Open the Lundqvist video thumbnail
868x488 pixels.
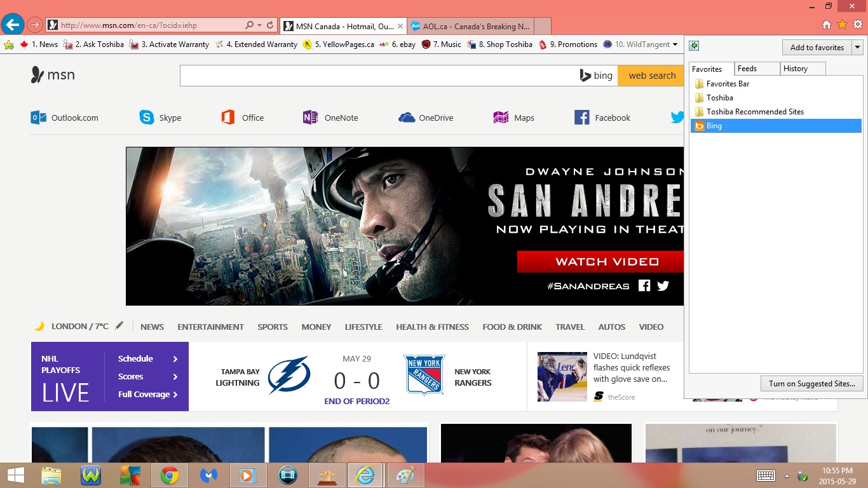[x=562, y=376]
